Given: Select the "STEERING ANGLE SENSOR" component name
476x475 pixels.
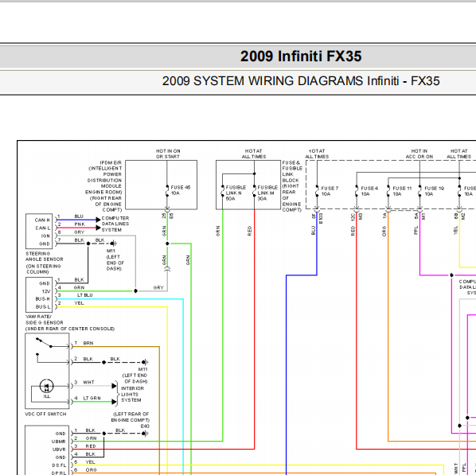Looking at the screenshot, I should (45, 256).
